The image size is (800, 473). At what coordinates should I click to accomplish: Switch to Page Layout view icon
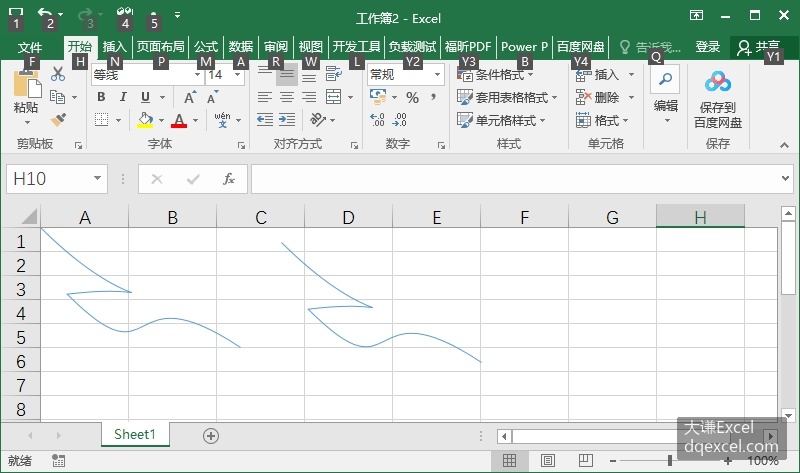point(547,461)
